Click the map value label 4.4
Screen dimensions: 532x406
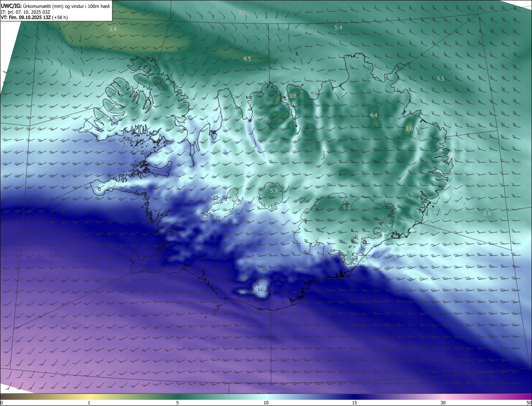tap(373, 115)
